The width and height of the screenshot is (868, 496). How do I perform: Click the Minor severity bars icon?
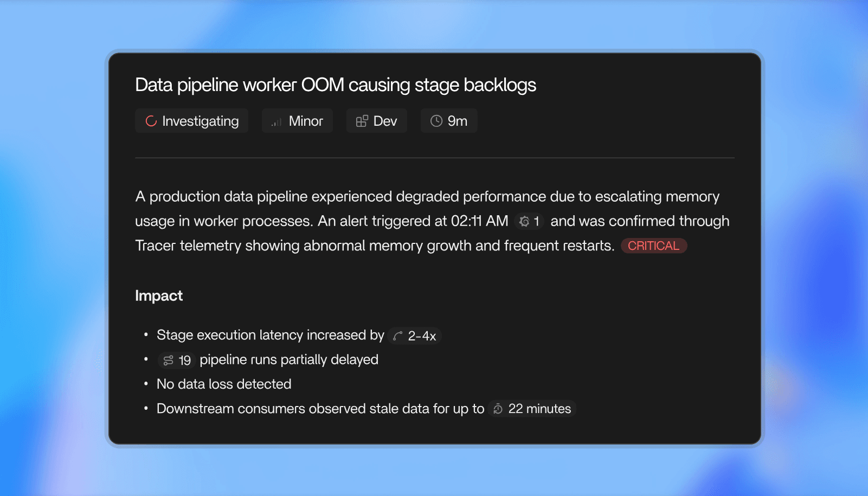pos(277,122)
